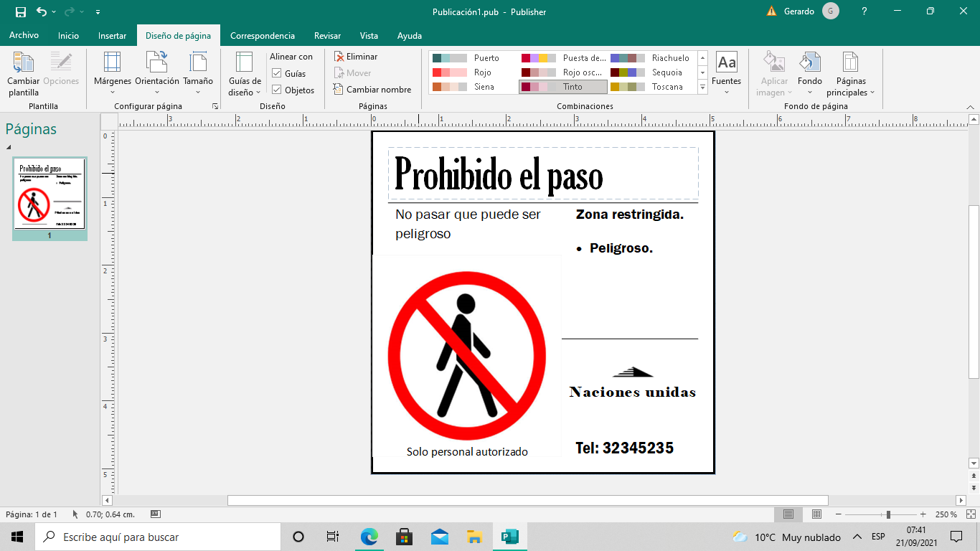Open the help question mark icon
Image resolution: width=980 pixels, height=551 pixels.
coord(864,11)
